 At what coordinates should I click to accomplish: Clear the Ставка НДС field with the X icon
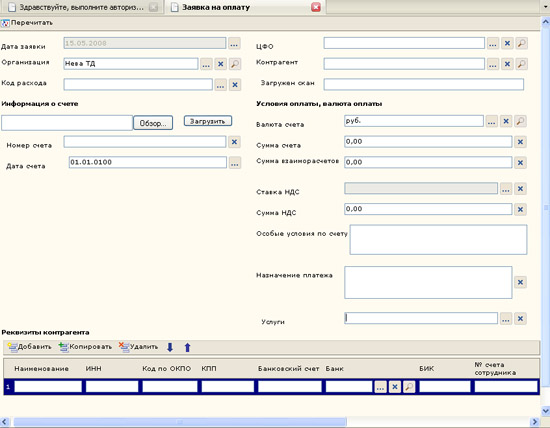520,189
